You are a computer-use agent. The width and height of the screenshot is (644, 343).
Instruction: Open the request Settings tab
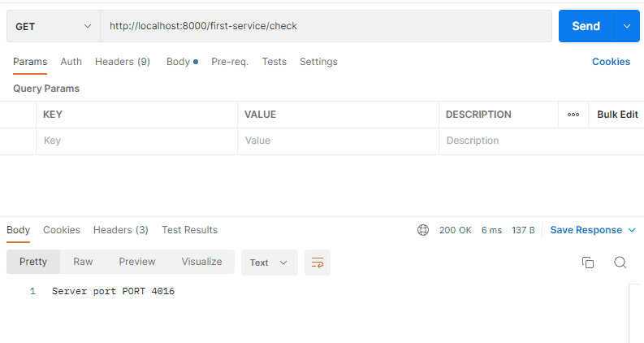click(x=318, y=62)
